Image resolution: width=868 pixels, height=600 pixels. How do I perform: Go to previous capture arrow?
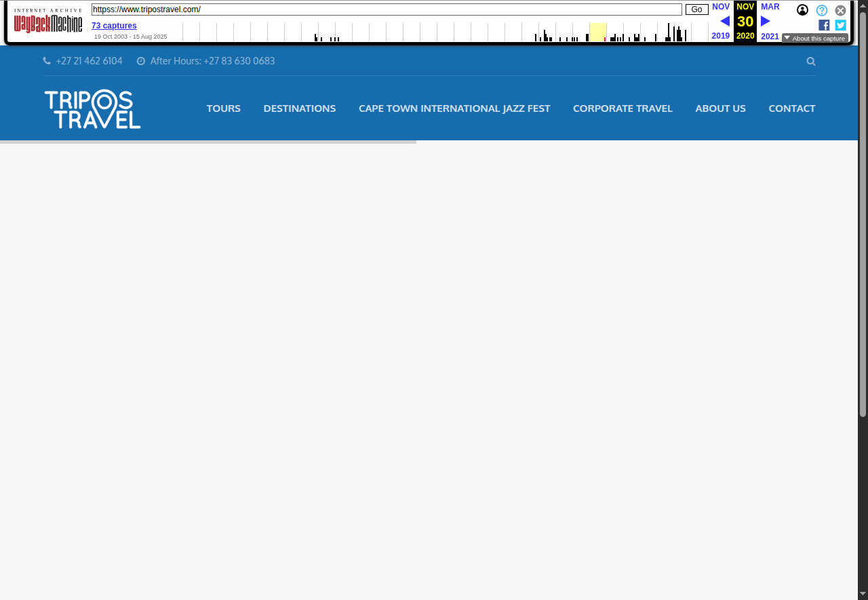pyautogui.click(x=724, y=21)
